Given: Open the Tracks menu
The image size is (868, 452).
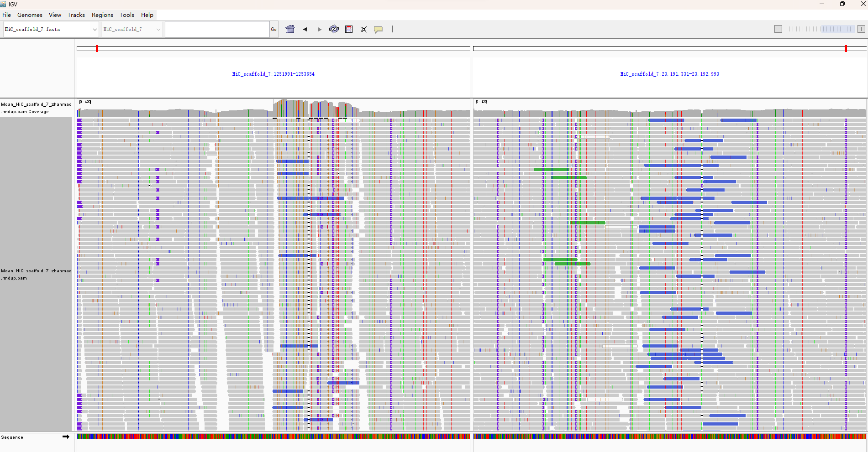Looking at the screenshot, I should coord(76,15).
